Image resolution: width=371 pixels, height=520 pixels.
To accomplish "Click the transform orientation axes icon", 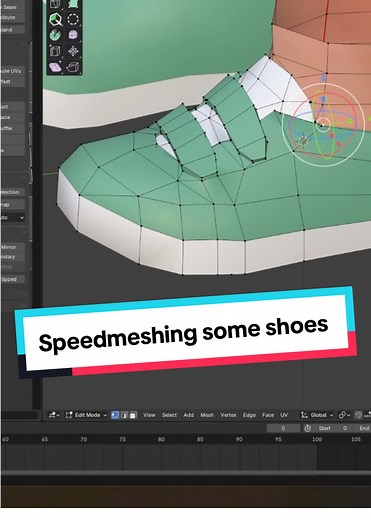I will tap(304, 415).
